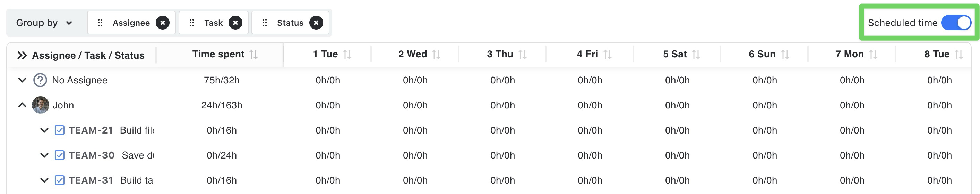Expand the TEAM-31 task row
Image resolution: width=980 pixels, height=194 pixels.
(x=44, y=180)
